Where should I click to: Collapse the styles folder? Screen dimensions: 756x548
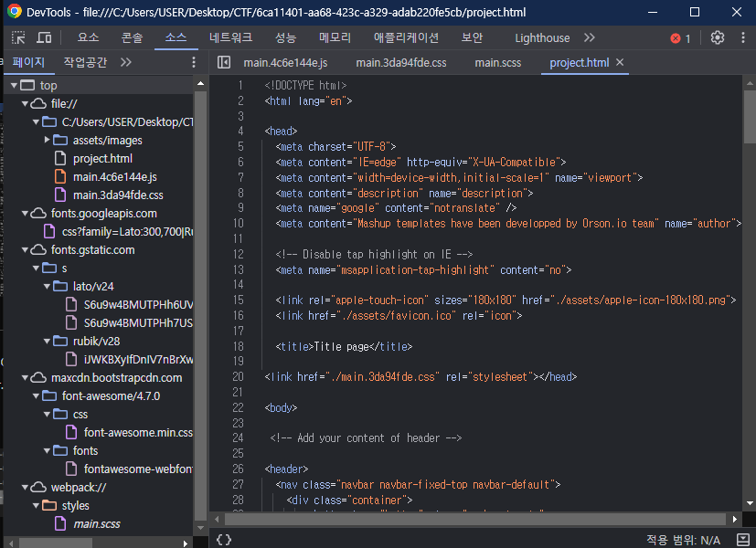pos(37,506)
